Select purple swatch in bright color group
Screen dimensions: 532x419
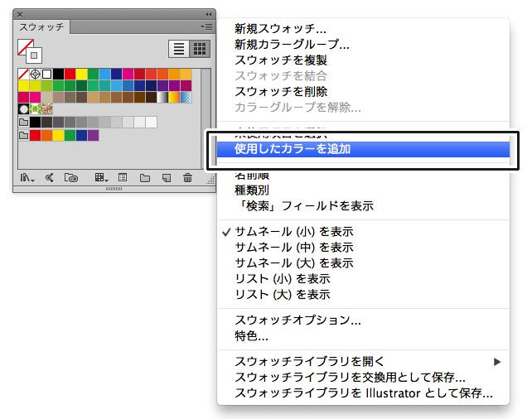point(93,136)
